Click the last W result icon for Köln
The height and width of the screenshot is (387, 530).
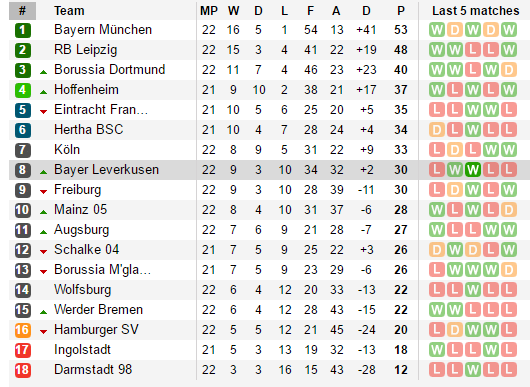pos(509,150)
